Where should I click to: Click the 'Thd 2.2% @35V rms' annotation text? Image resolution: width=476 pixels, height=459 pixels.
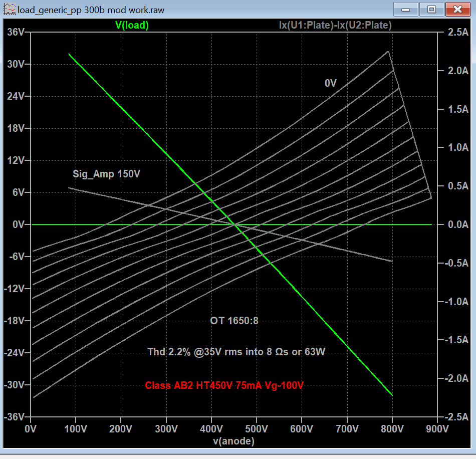coord(195,352)
